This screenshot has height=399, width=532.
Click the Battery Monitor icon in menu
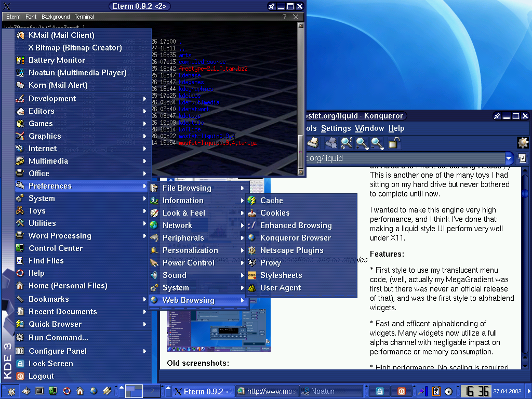[x=20, y=60]
